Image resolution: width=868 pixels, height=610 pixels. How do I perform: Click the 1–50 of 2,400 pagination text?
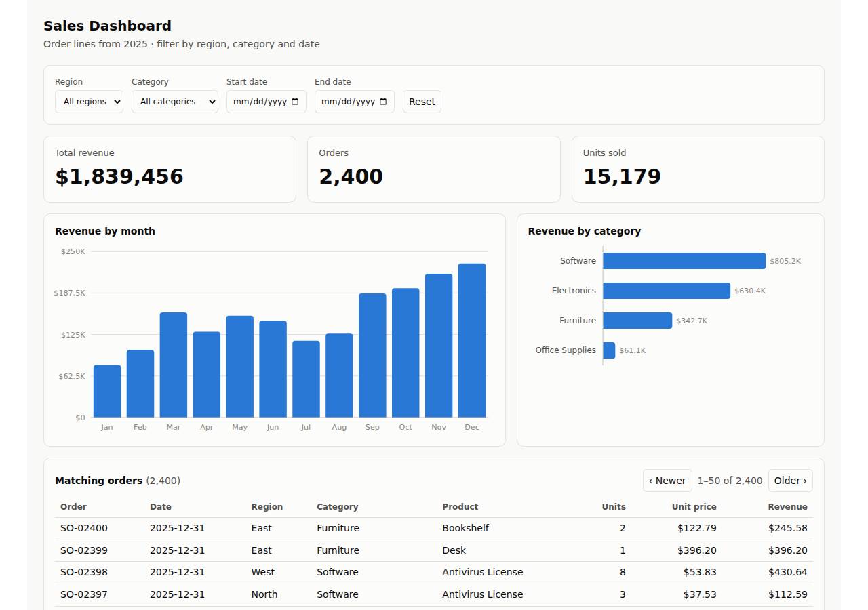tap(730, 481)
